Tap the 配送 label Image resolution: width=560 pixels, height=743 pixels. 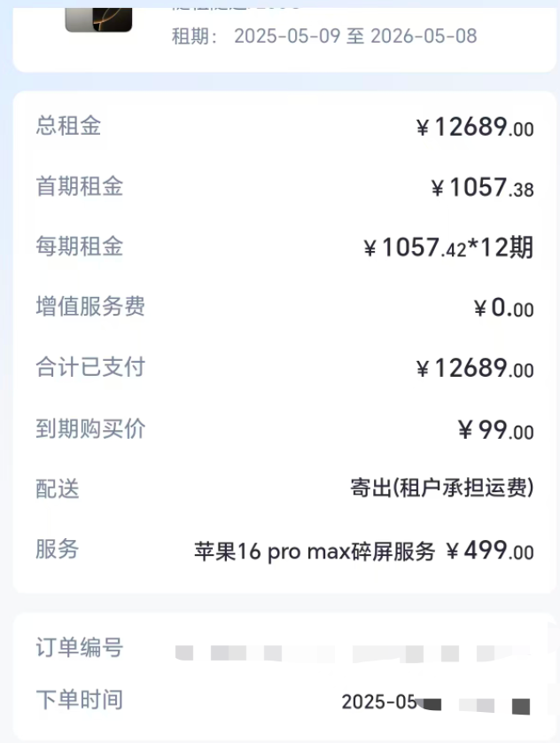(58, 489)
